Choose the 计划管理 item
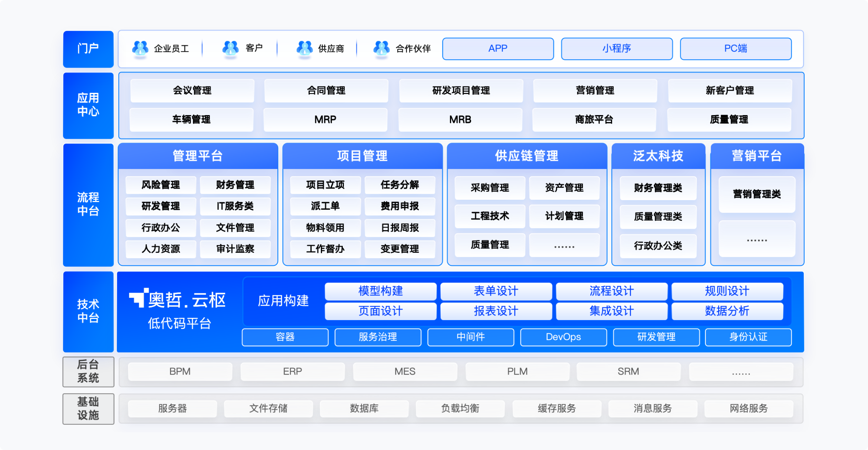 click(564, 216)
